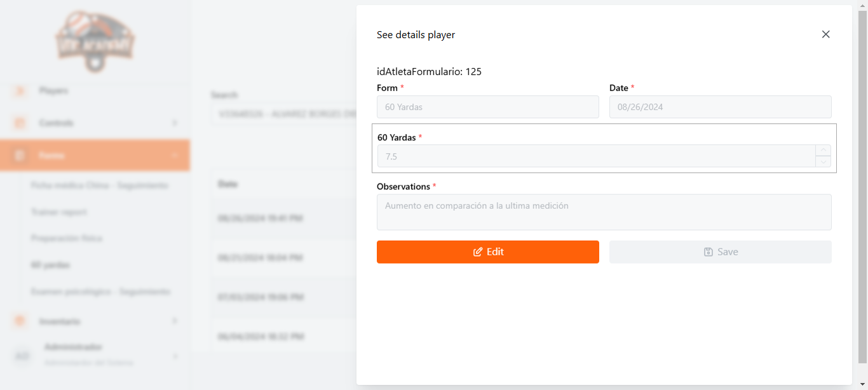This screenshot has width=868, height=390.
Task: Expand the Inventario menu chevron
Action: click(175, 321)
